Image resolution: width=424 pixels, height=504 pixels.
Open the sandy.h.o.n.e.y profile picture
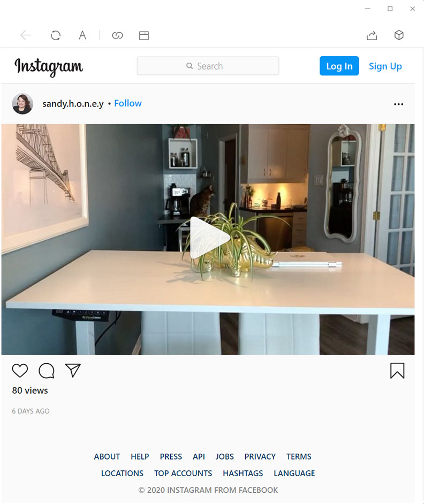point(22,104)
